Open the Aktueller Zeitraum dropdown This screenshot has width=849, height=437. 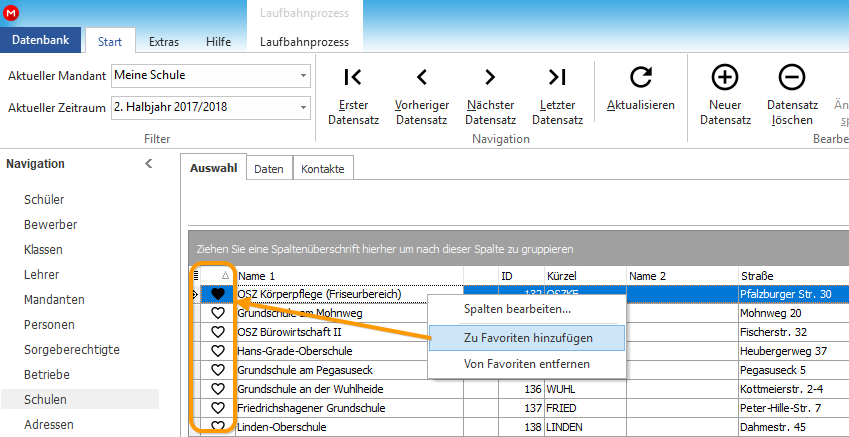coord(303,107)
